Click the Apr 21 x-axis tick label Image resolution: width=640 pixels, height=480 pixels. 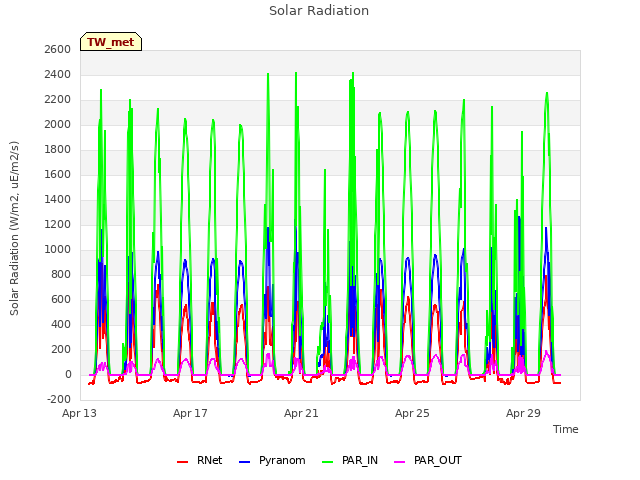[301, 413]
